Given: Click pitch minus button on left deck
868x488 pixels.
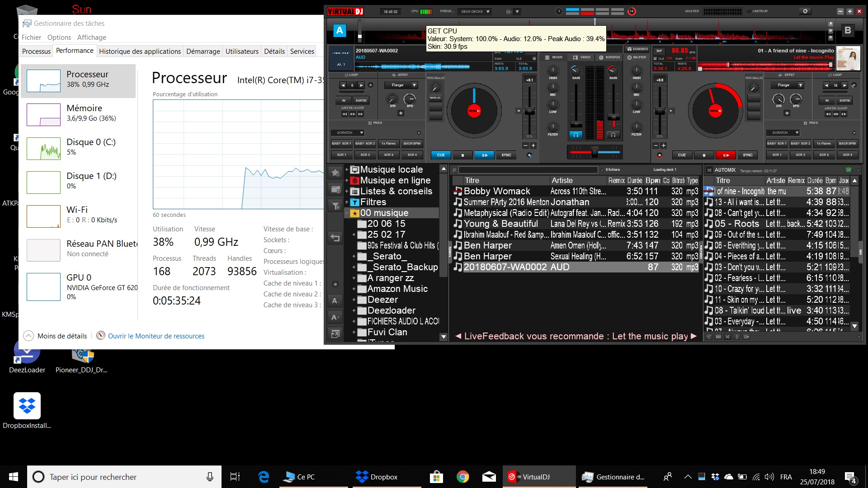Looking at the screenshot, I should pyautogui.click(x=525, y=145).
